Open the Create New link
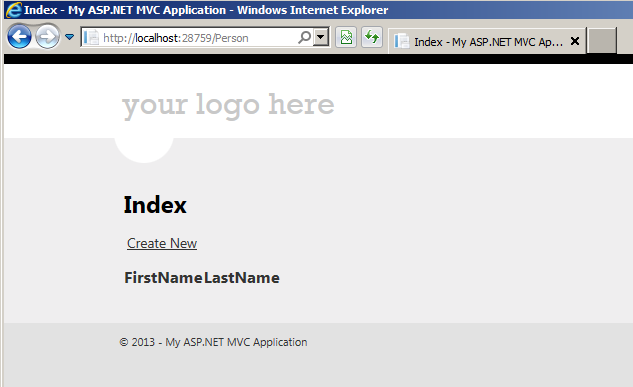 (x=162, y=243)
